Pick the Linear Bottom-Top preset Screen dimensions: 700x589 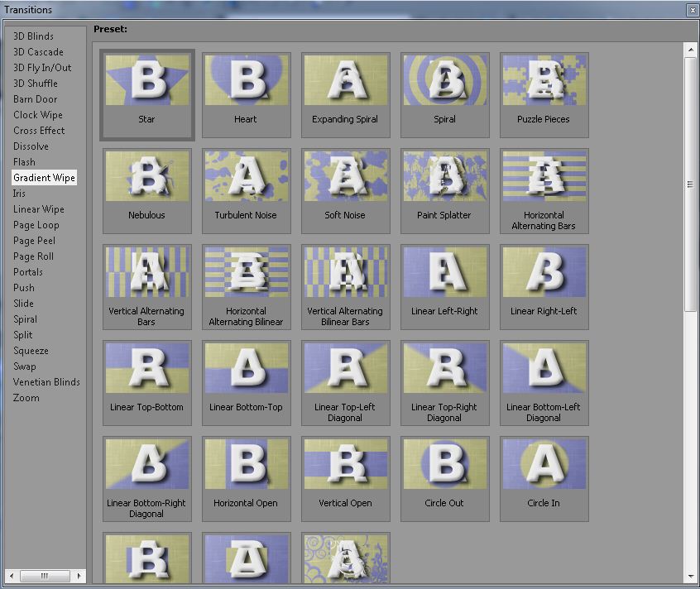246,383
